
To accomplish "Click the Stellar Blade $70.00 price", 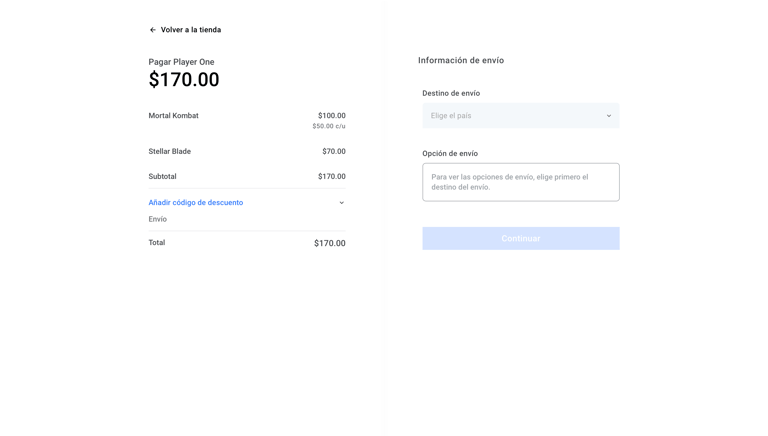I will point(333,152).
